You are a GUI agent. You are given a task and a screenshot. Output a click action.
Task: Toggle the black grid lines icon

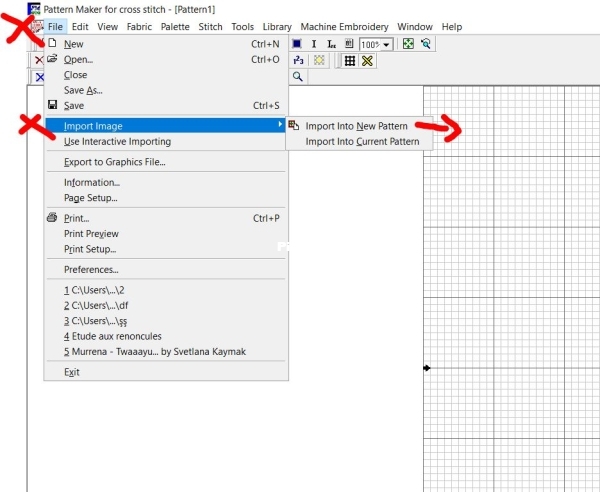click(x=349, y=60)
